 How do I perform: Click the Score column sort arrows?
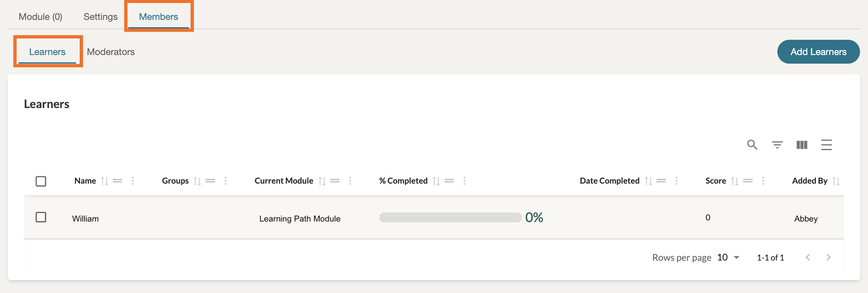(x=735, y=181)
